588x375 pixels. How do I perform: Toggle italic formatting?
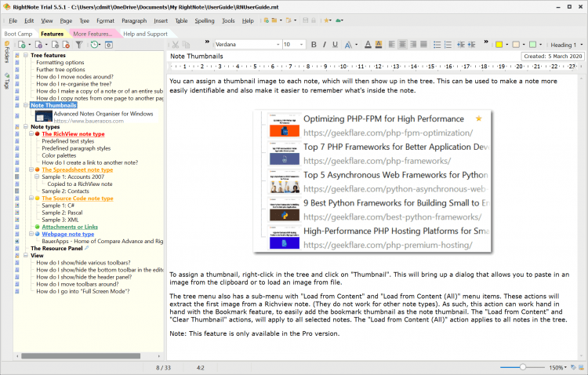coord(325,45)
